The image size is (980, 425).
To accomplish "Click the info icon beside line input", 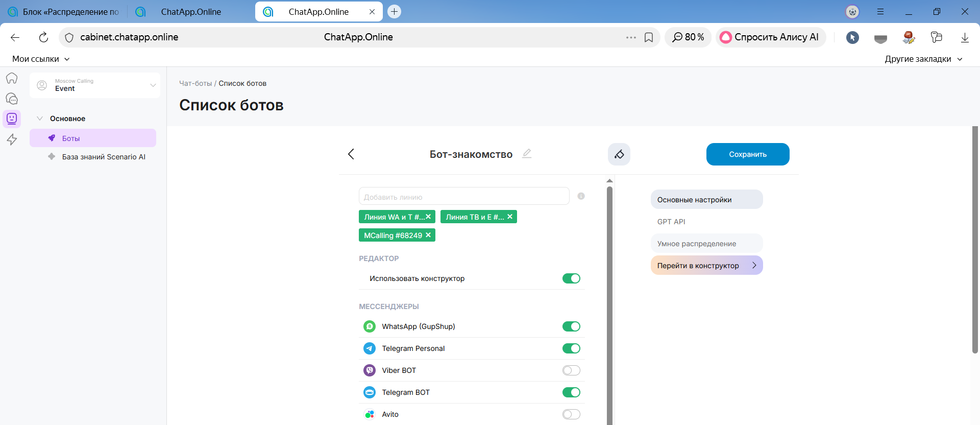I will point(581,196).
